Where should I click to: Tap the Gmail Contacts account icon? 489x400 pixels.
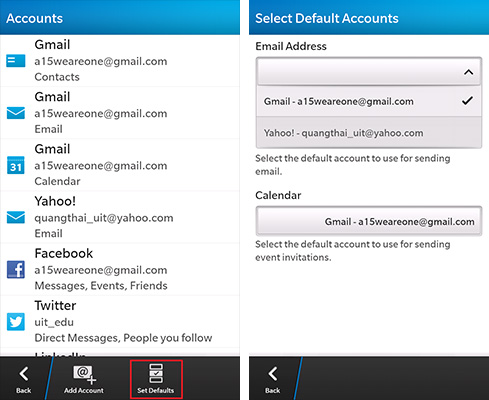pos(16,61)
